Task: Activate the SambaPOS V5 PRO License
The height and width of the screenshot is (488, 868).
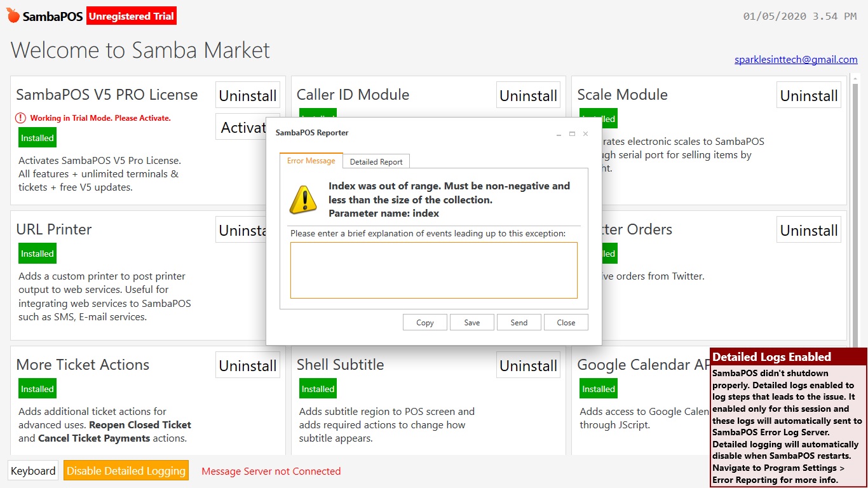Action: coord(241,127)
